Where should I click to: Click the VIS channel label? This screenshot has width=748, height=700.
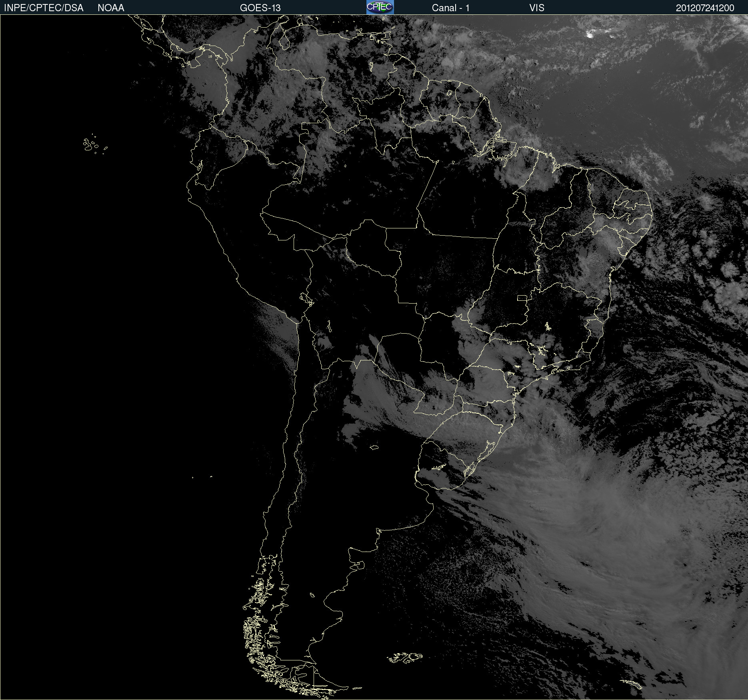[537, 8]
